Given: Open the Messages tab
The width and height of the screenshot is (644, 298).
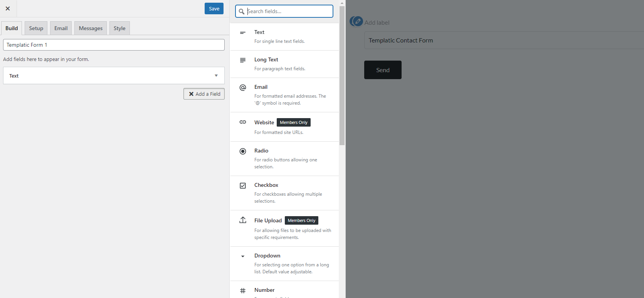Looking at the screenshot, I should pos(91,28).
